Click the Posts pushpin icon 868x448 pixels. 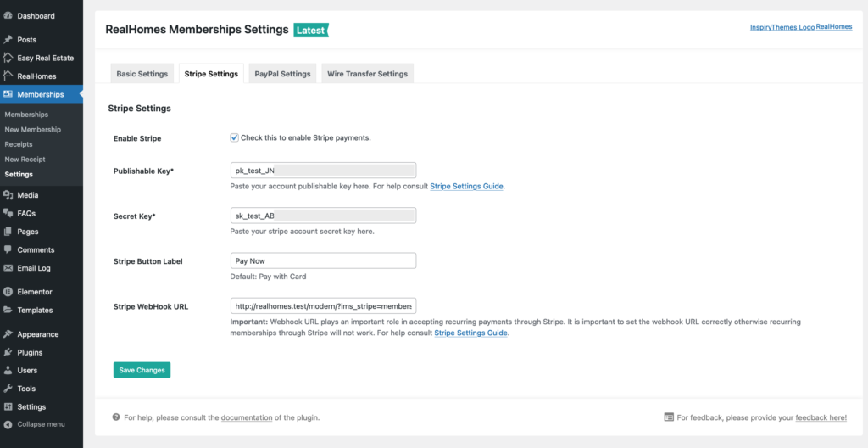[8, 39]
